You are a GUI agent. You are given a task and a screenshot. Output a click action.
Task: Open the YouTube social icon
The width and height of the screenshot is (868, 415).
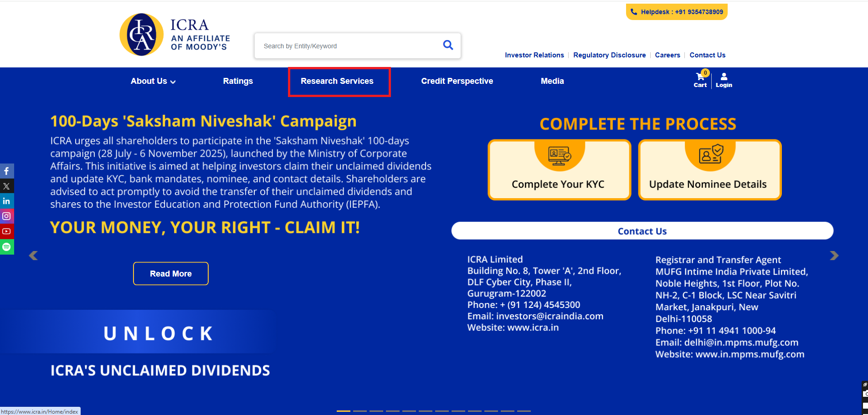pos(6,231)
